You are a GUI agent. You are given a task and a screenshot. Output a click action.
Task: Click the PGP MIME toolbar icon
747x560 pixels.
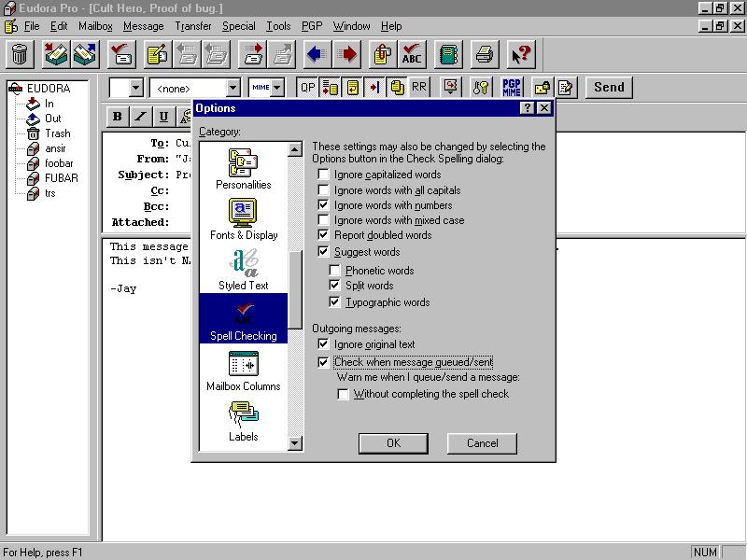point(511,88)
